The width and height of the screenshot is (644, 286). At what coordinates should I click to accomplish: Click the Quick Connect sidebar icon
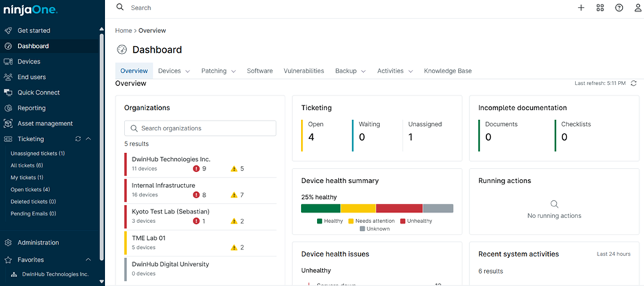pyautogui.click(x=8, y=93)
